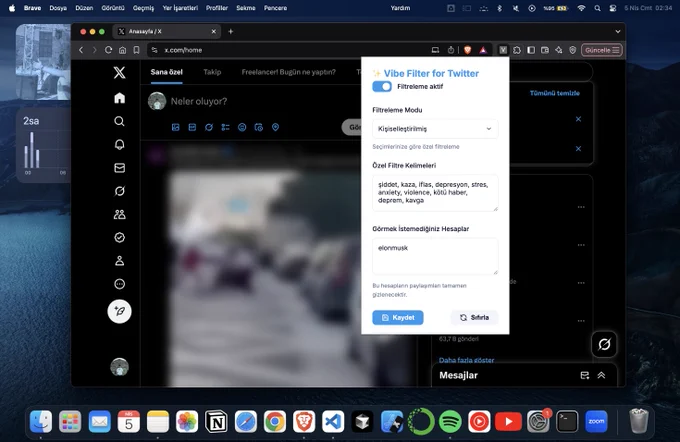
Task: Click Brave Shields lion icon
Action: pos(468,50)
